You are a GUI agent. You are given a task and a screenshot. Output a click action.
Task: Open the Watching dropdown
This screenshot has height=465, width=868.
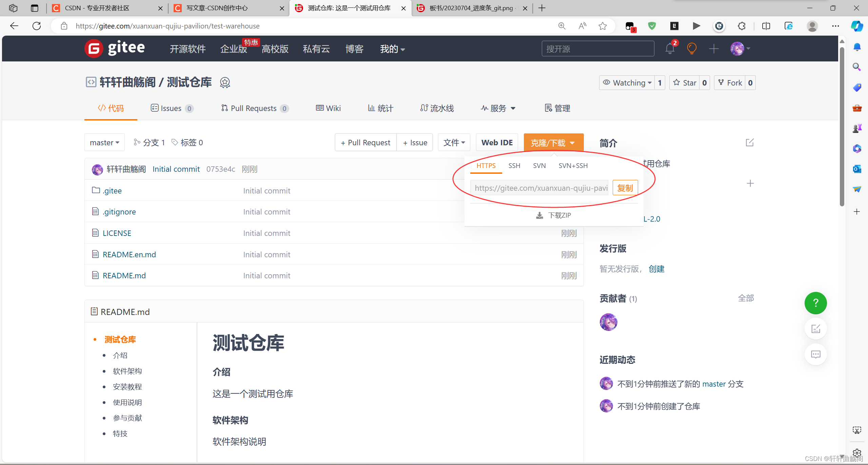tap(628, 83)
